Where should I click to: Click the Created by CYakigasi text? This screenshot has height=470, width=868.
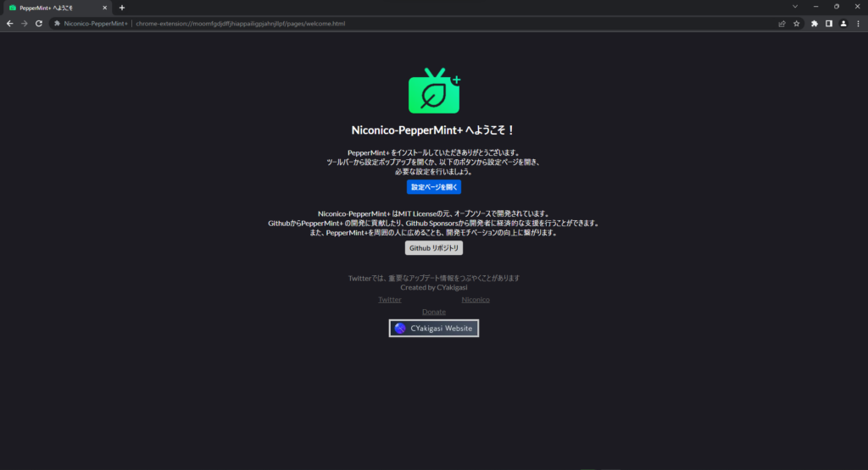coord(434,288)
